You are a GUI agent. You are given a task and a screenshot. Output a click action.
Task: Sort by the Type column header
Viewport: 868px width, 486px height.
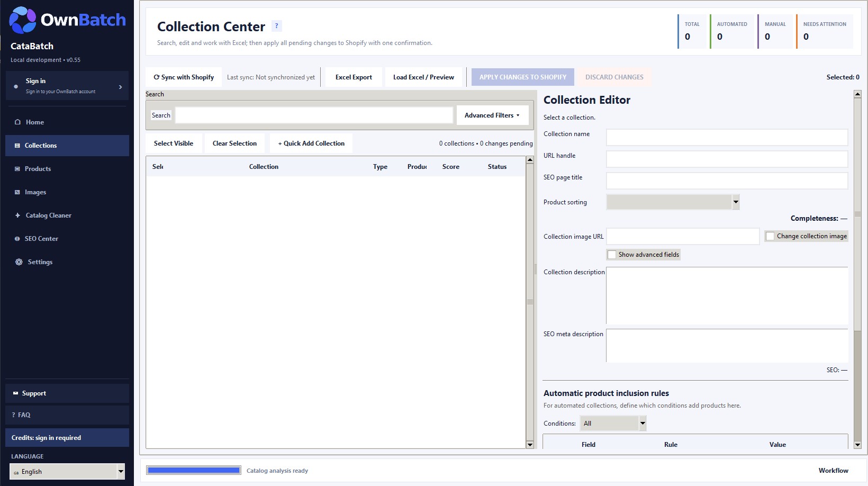[x=380, y=167]
